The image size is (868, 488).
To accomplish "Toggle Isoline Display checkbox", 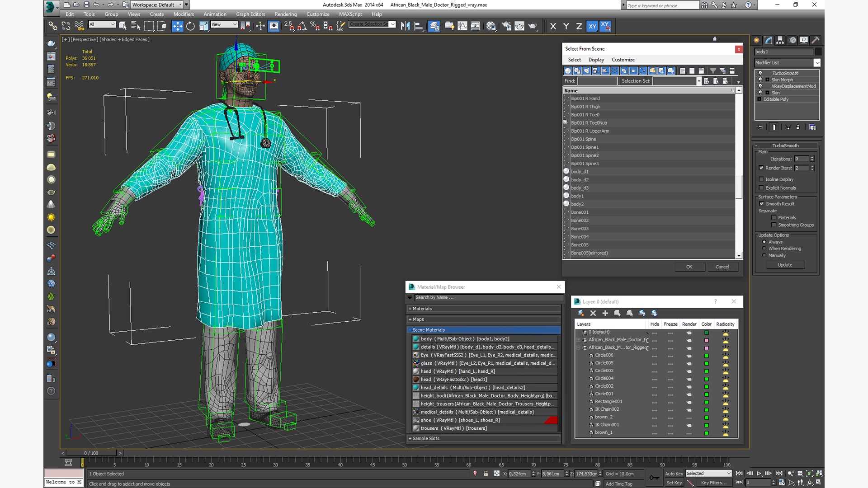I will tap(761, 179).
